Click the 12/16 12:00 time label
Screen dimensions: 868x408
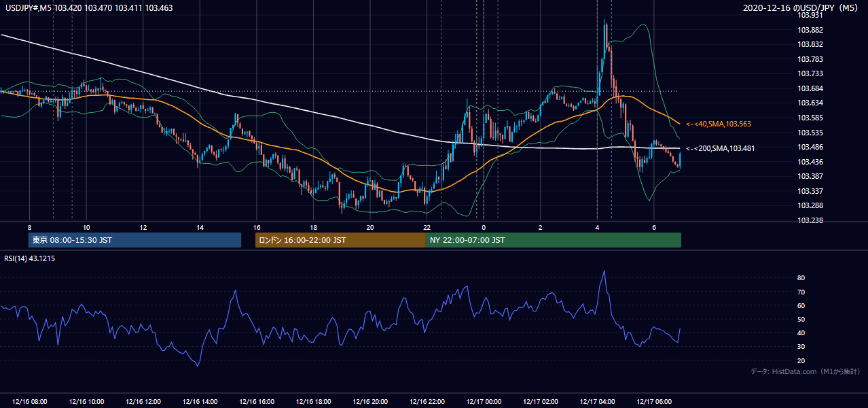click(x=143, y=402)
